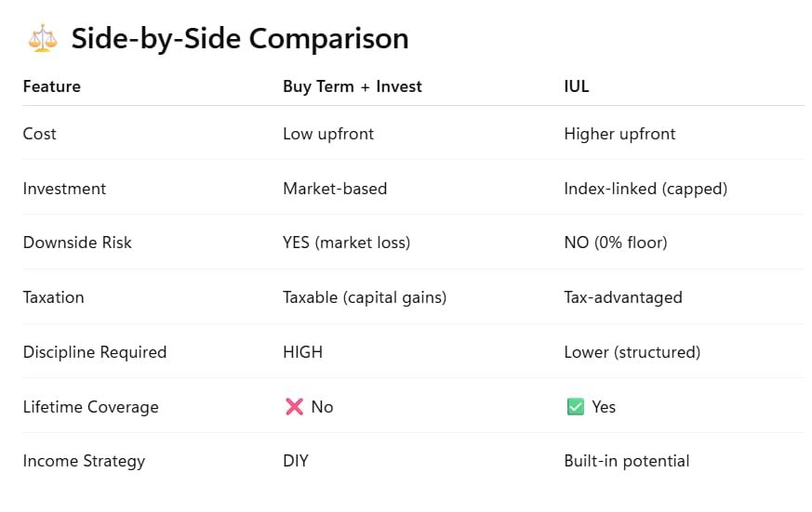Image resolution: width=812 pixels, height=512 pixels.
Task: Click the Index-linked (capped) cell
Action: [646, 189]
